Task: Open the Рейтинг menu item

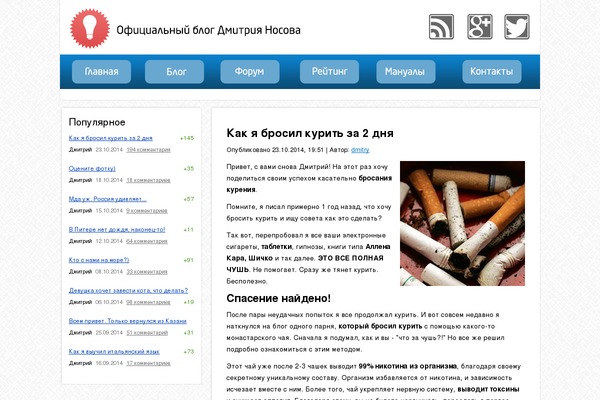Action: coord(329,72)
